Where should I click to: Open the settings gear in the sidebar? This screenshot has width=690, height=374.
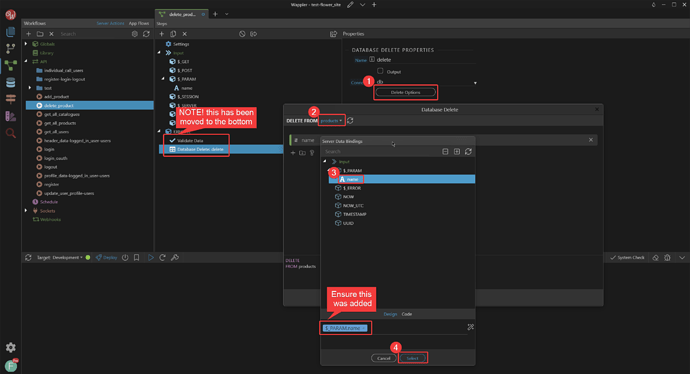point(11,347)
